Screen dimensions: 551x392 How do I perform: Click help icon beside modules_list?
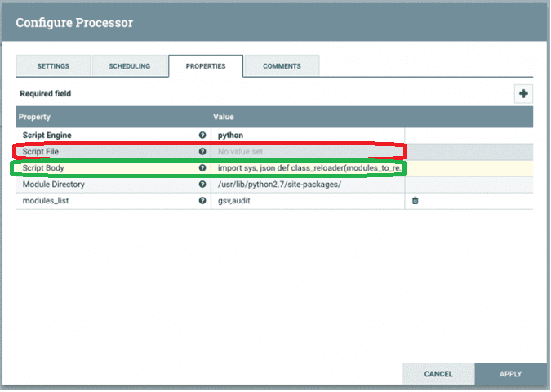(x=202, y=201)
